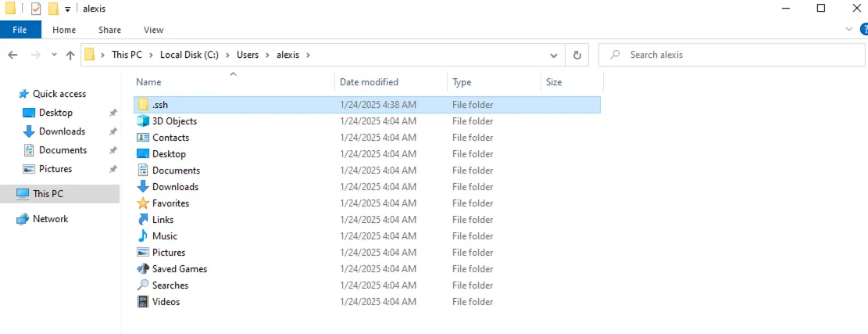Select the Links folder icon
Image resolution: width=868 pixels, height=334 pixels.
coord(144,219)
